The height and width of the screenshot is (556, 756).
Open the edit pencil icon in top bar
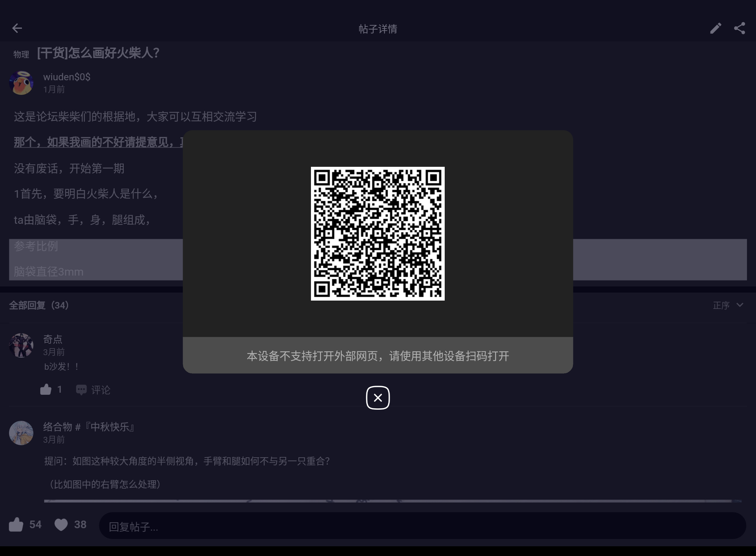tap(715, 28)
